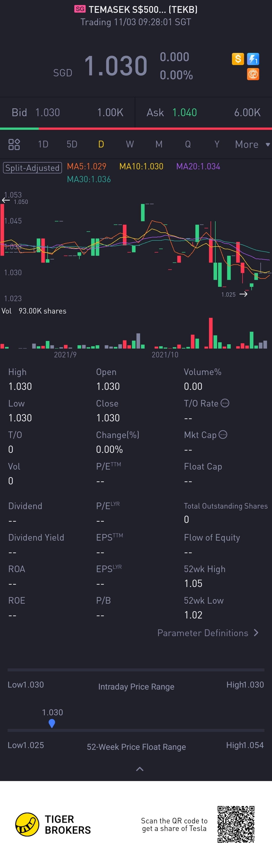
Task: Switch chart to 1D timeframe
Action: pos(43,145)
